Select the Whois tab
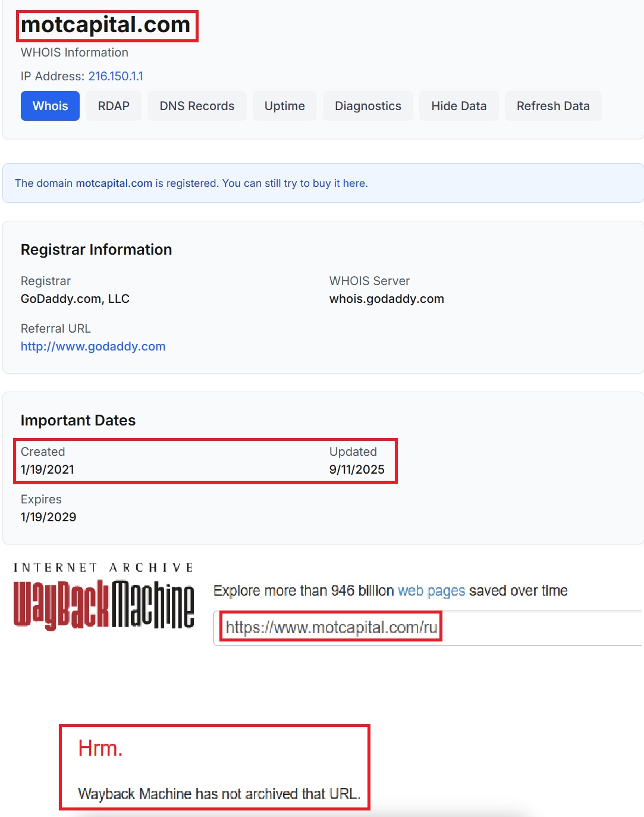This screenshot has width=644, height=817. click(x=50, y=106)
